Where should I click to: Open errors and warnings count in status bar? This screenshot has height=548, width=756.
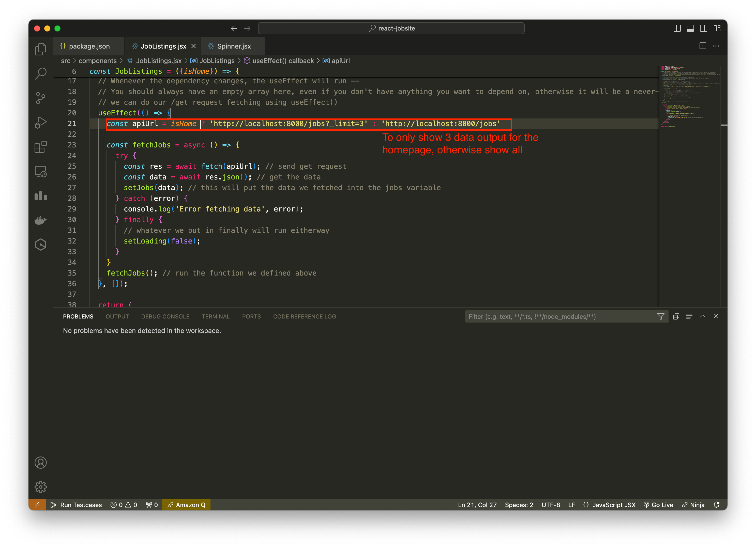[124, 505]
